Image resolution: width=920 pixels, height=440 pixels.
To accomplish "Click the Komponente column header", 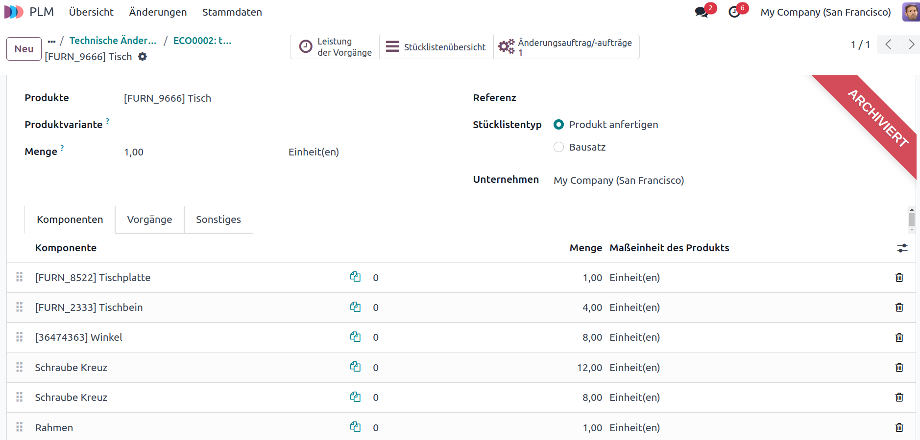I will pyautogui.click(x=66, y=248).
